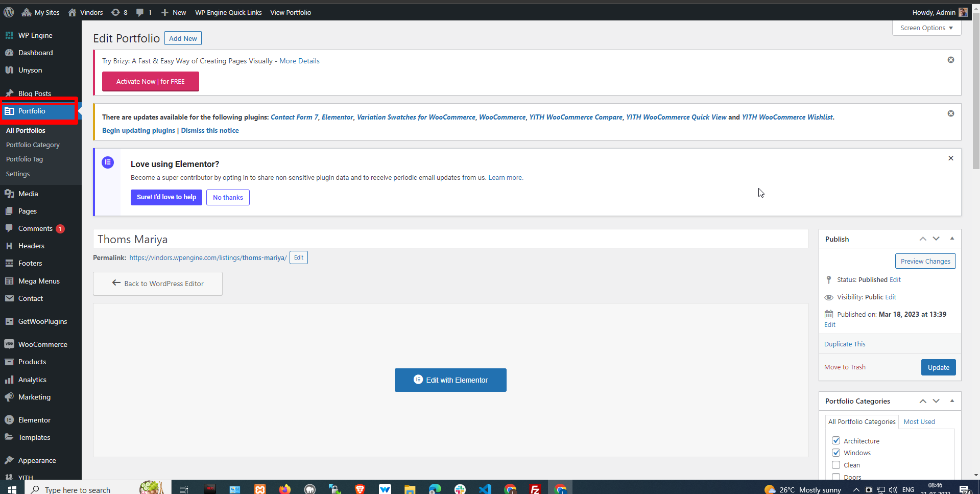Click the Media sidebar icon

point(9,194)
